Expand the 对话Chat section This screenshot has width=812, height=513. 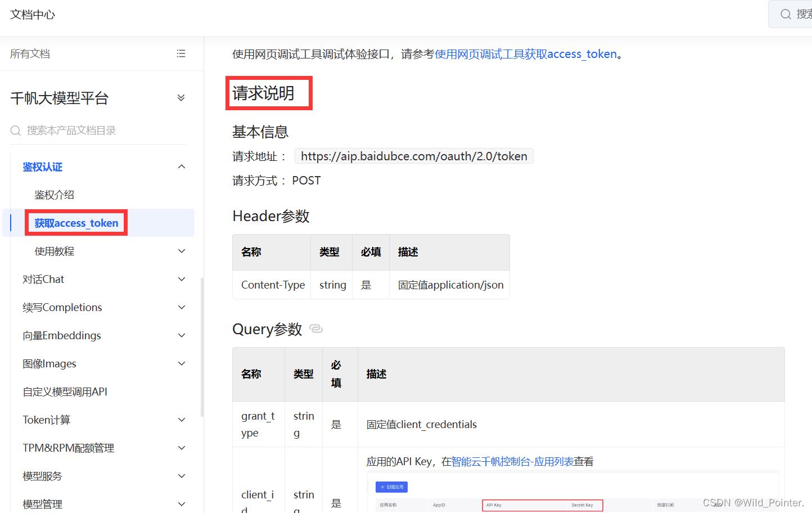pos(182,279)
